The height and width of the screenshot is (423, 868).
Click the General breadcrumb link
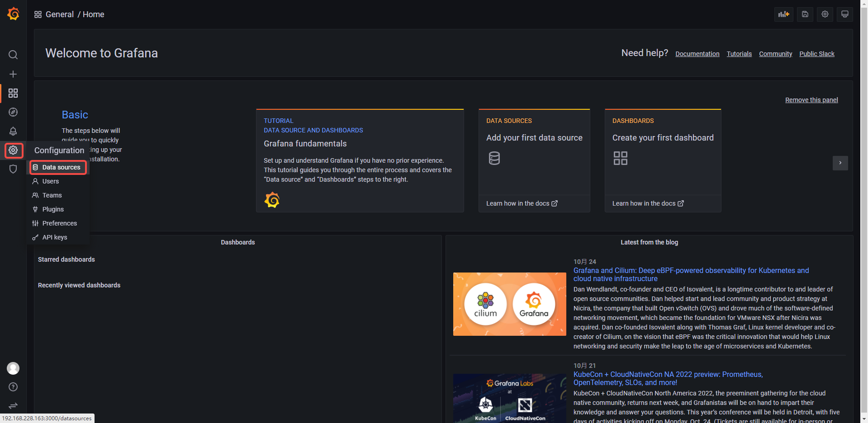60,14
